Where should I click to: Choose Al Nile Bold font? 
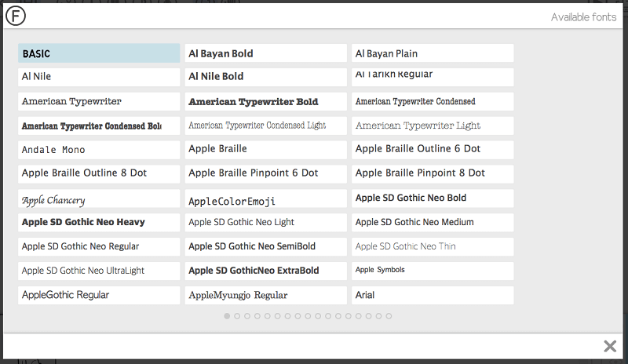[x=266, y=78]
